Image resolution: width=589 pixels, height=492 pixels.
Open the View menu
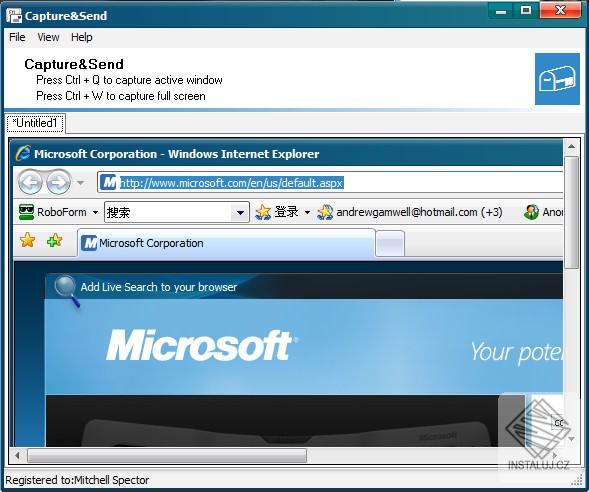[x=48, y=37]
